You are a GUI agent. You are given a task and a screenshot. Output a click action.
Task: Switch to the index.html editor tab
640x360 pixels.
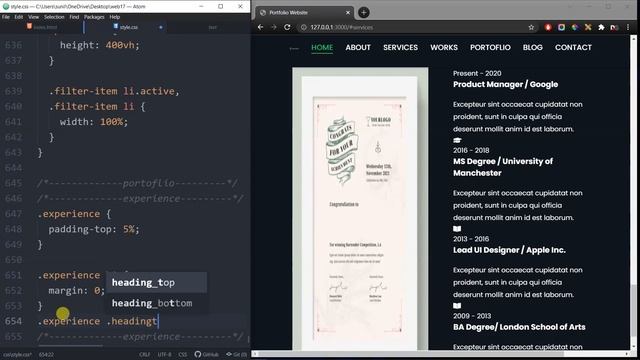[x=42, y=27]
